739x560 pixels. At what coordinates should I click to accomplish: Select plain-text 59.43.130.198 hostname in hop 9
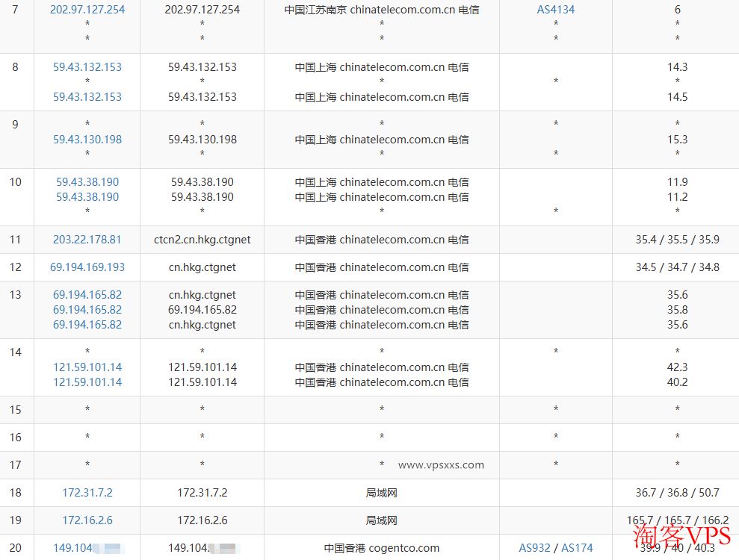click(x=202, y=140)
